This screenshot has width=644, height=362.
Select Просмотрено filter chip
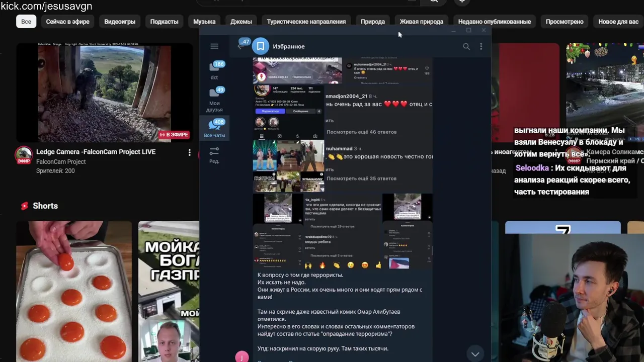565,22
